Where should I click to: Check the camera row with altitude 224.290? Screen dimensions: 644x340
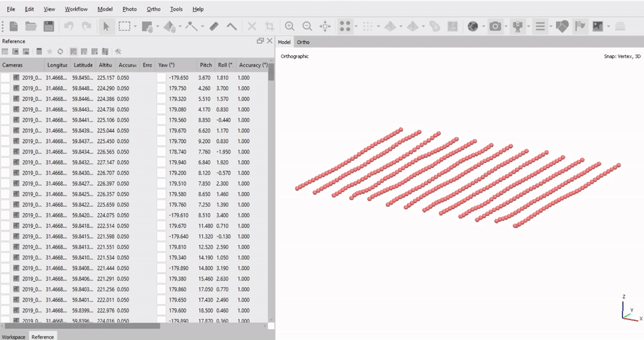pyautogui.click(x=5, y=88)
